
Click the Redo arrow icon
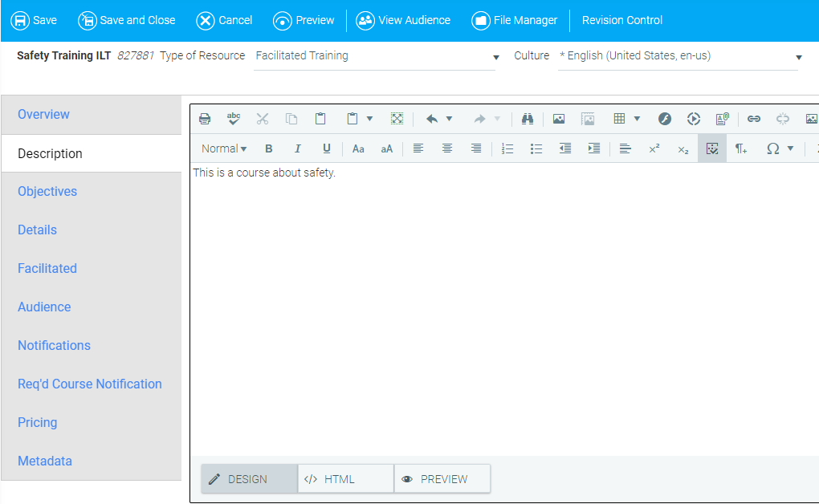(x=479, y=119)
